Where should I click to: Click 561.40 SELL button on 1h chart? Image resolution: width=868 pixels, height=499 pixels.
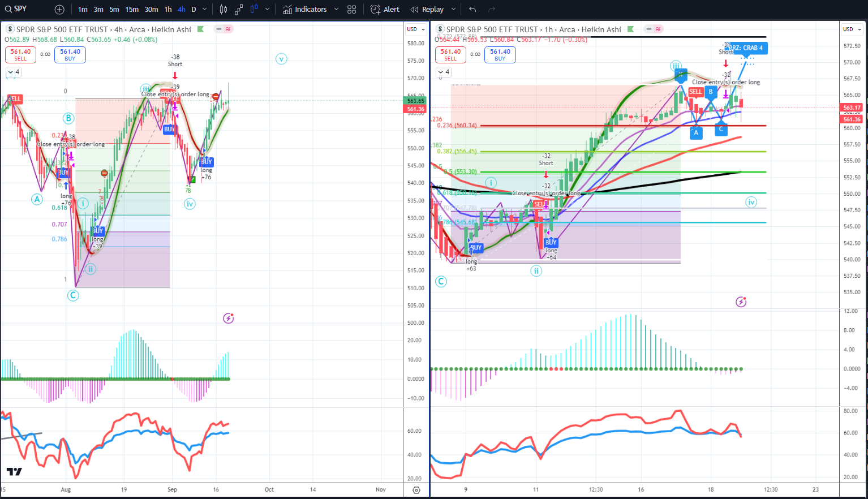pyautogui.click(x=450, y=55)
